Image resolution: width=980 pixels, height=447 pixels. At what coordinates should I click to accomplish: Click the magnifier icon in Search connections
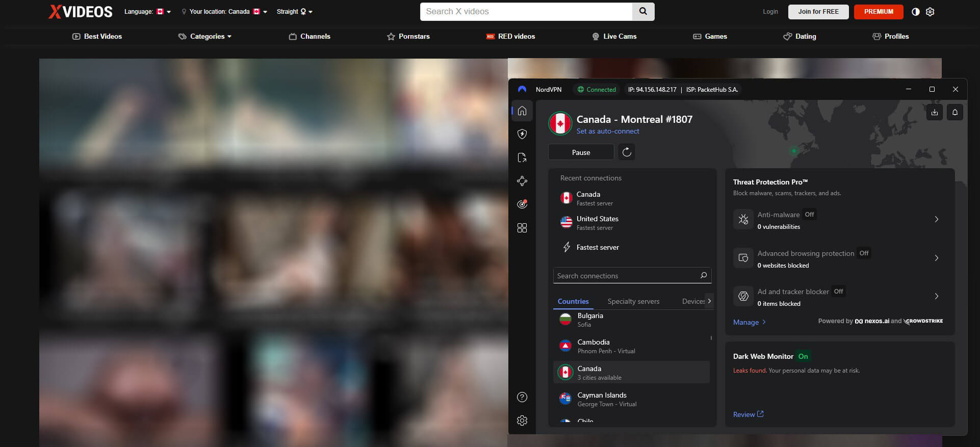(x=704, y=275)
